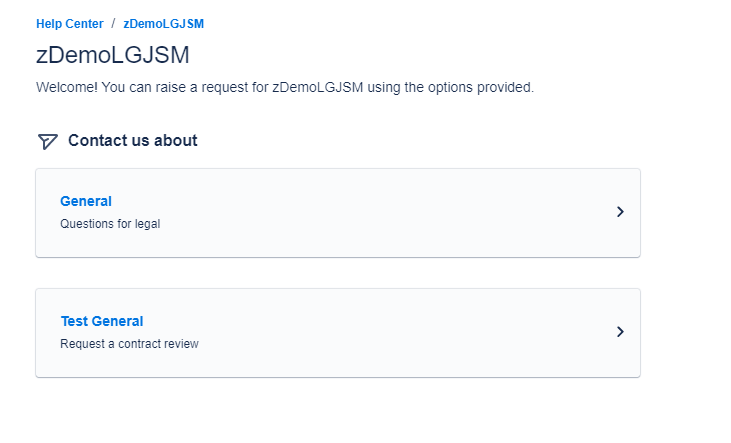Click blank space between the two cards
The width and height of the screenshot is (731, 443).
tap(337, 273)
